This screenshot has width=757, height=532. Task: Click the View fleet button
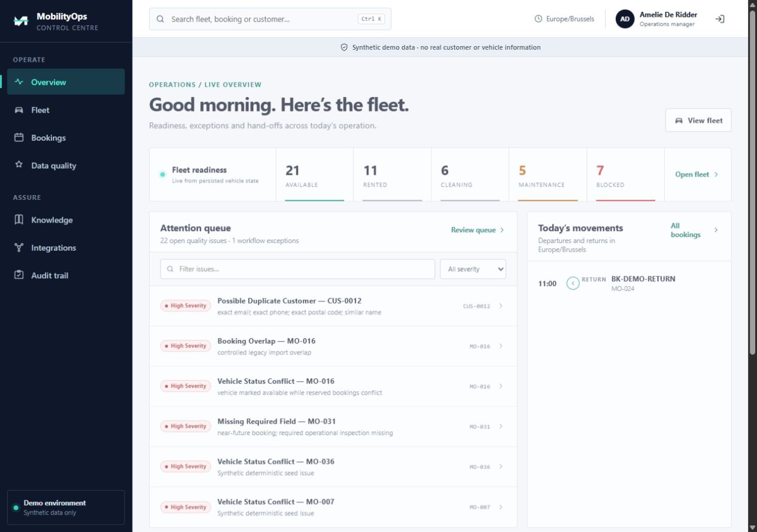[x=698, y=120]
